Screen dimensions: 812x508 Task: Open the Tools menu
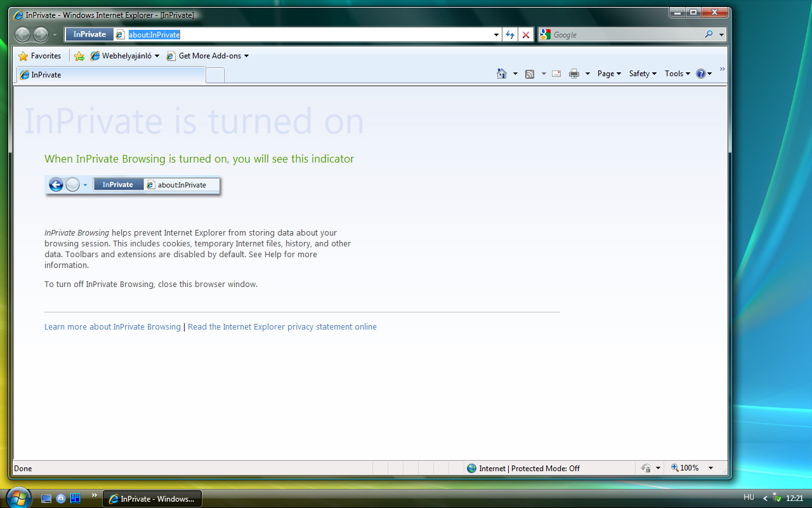coord(677,74)
